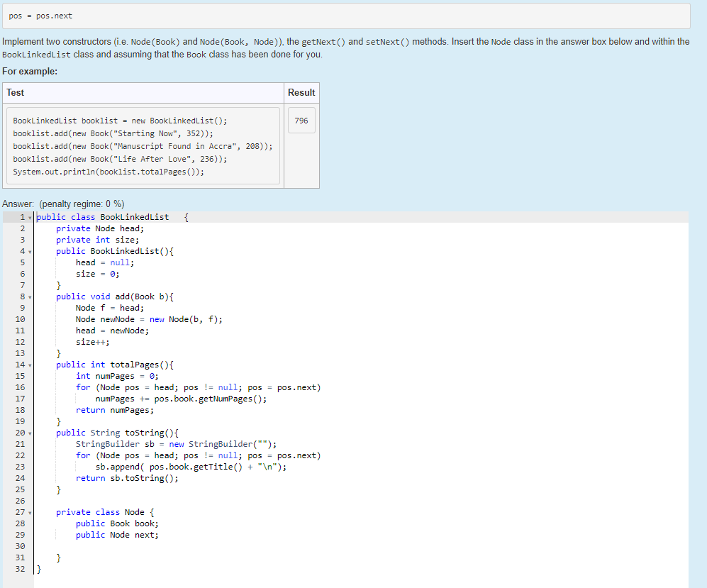Click test line adding 'Life After Love'
Viewport: 707px width, 588px height.
120,159
